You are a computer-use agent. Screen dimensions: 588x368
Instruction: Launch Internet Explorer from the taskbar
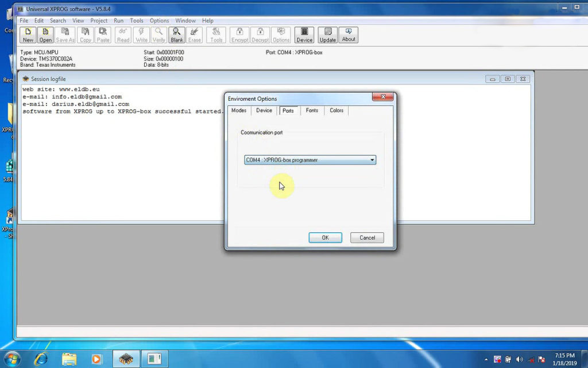pyautogui.click(x=41, y=359)
